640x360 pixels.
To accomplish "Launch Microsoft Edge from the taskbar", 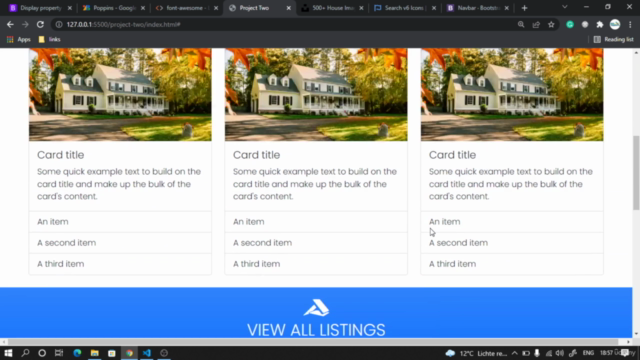I will (x=77, y=353).
